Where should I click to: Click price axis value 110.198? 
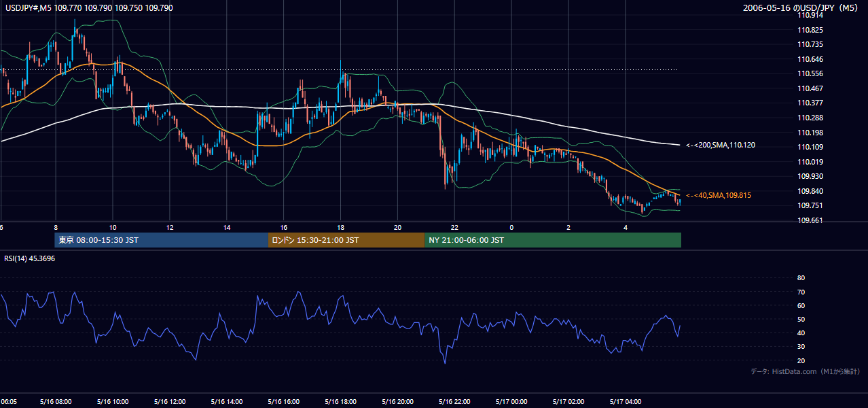tap(812, 133)
